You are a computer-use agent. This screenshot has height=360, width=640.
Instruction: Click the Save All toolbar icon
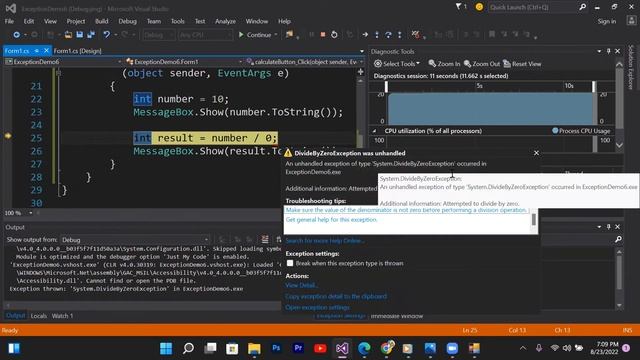pyautogui.click(x=91, y=35)
